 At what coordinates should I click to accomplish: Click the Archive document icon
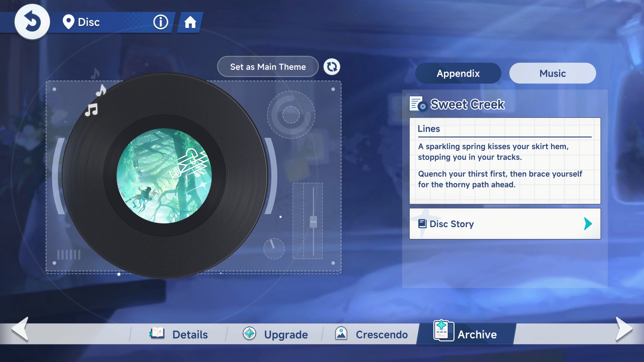tap(443, 330)
